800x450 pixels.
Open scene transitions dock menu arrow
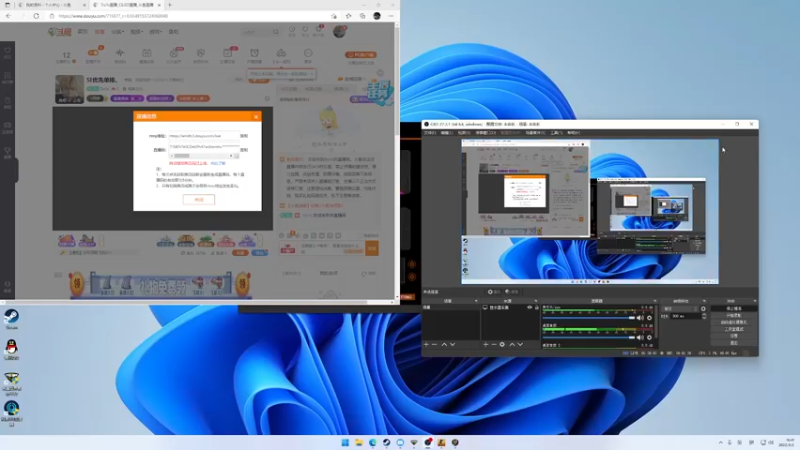coord(704,301)
